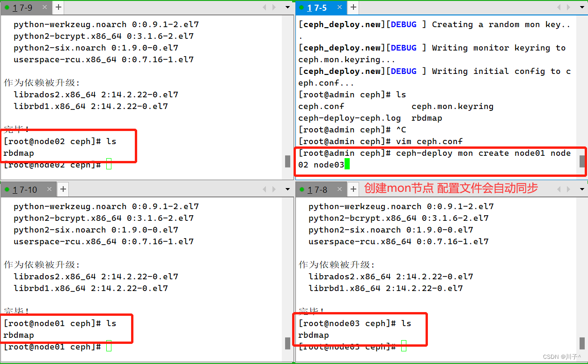Add a new tab next to 1 7-10
Viewport: 588px width, 364px height.
pos(63,189)
